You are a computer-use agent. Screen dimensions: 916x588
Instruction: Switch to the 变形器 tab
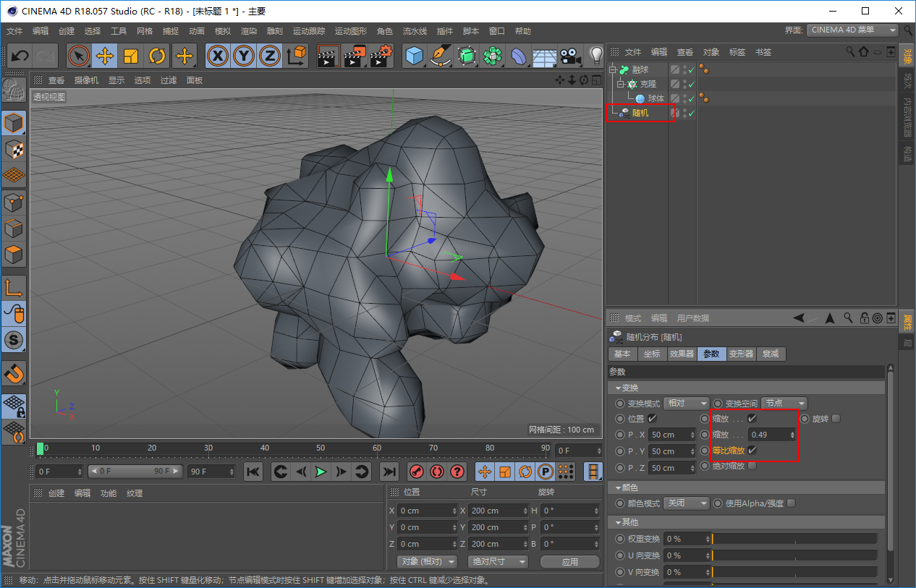click(x=741, y=354)
